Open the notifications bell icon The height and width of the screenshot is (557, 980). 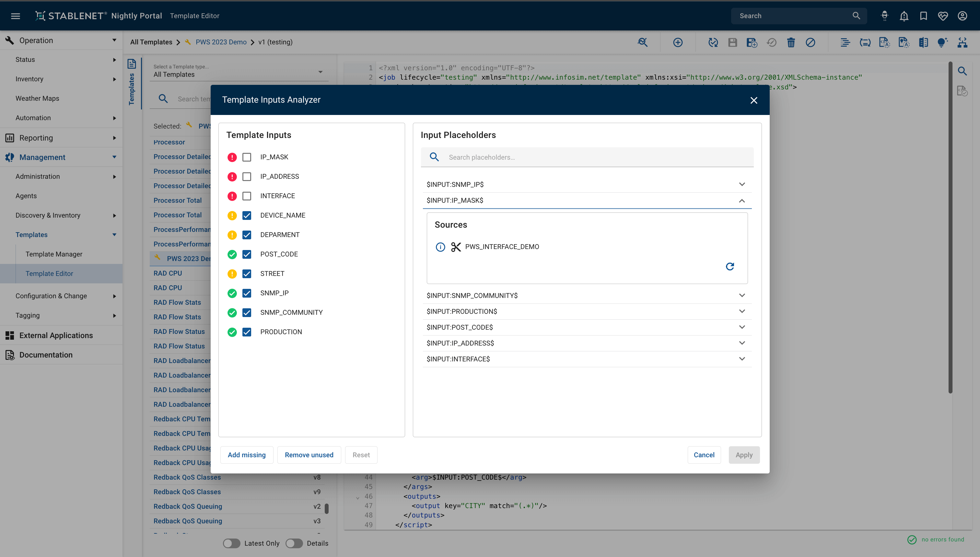point(904,16)
